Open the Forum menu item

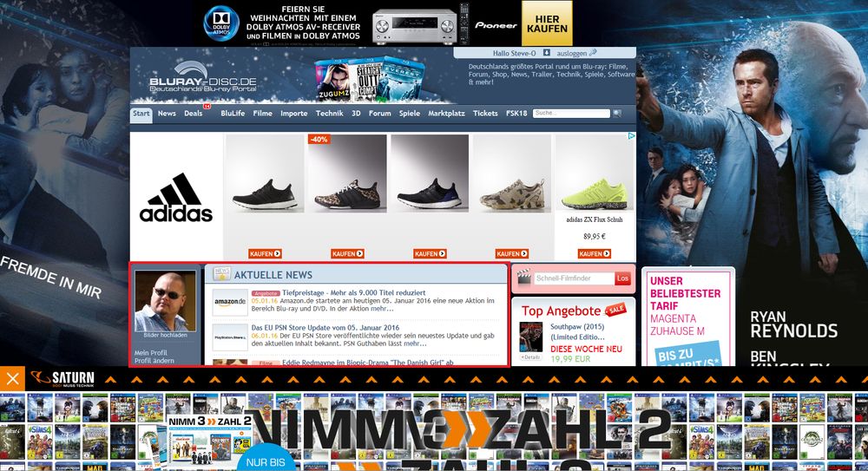click(380, 114)
